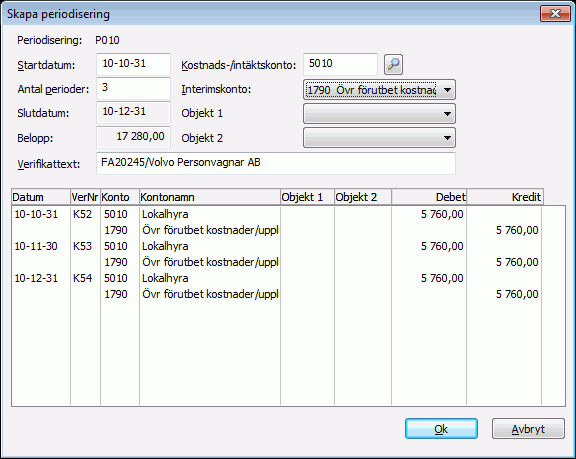Click the Datum column header
This screenshot has height=459, width=576.
[x=41, y=197]
